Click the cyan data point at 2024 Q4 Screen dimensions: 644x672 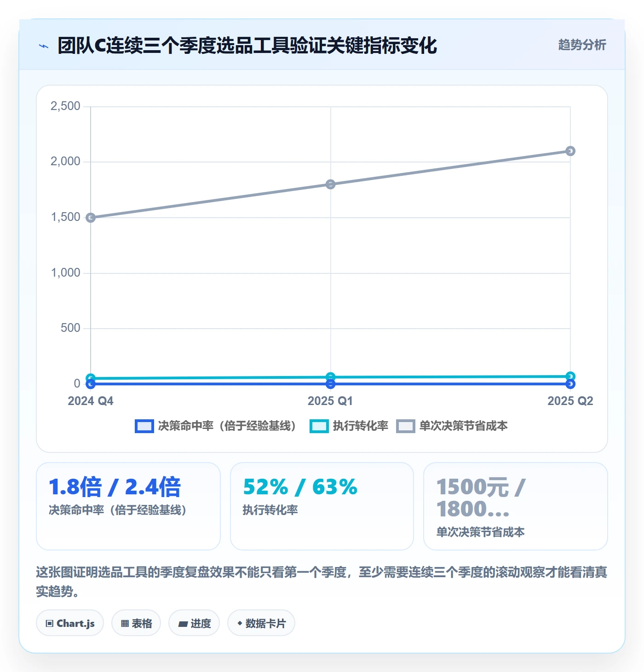pyautogui.click(x=91, y=378)
